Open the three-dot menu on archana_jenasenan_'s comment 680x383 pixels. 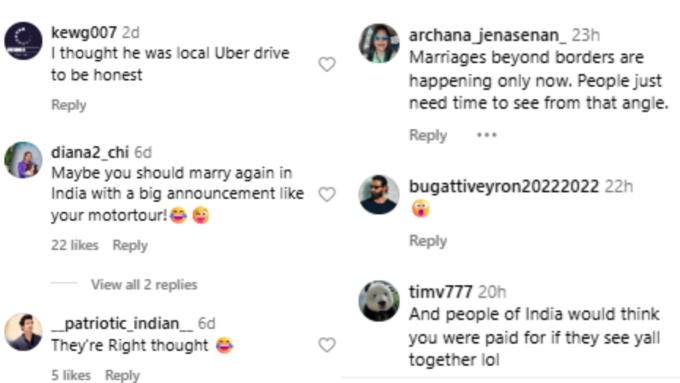click(487, 135)
